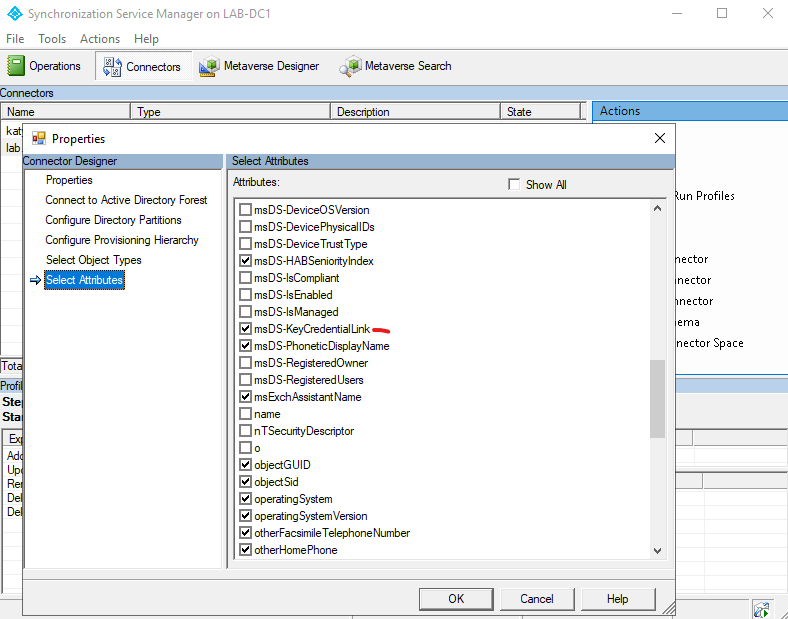Uncheck objectGUID attribute
Image resolution: width=788 pixels, height=619 pixels.
click(x=245, y=465)
